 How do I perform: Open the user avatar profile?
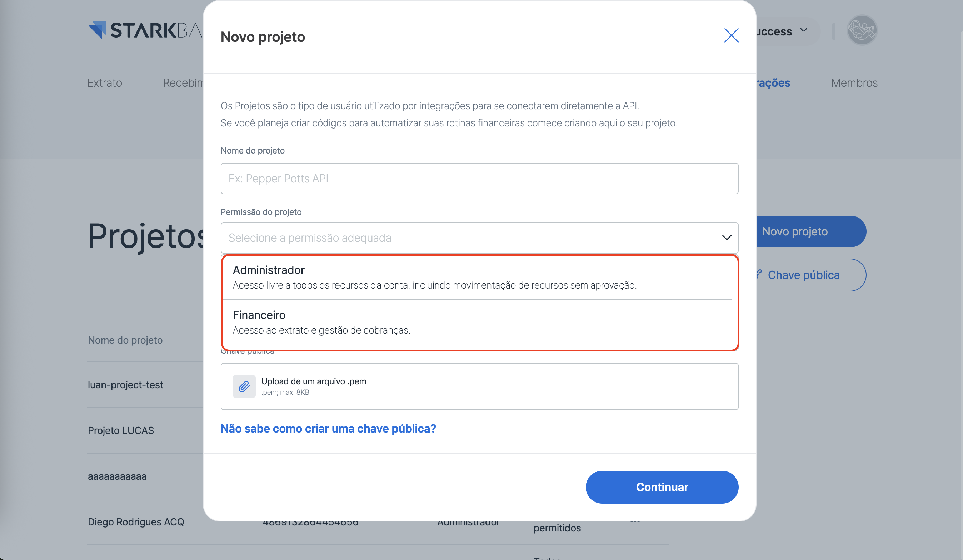coord(861,30)
